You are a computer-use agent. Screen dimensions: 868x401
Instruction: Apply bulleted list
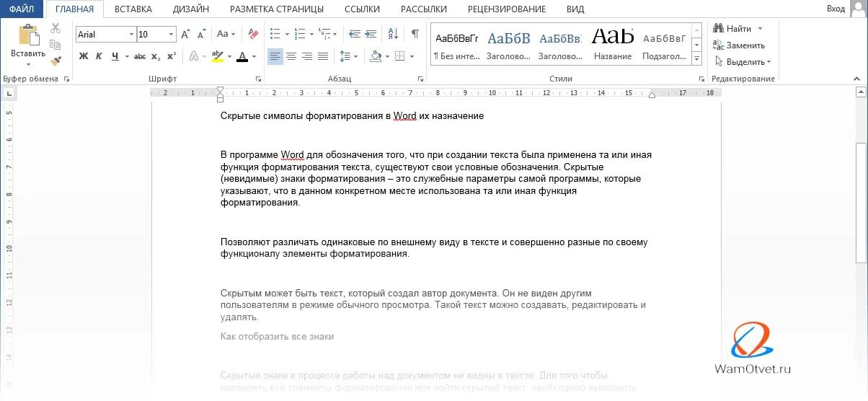pos(275,34)
